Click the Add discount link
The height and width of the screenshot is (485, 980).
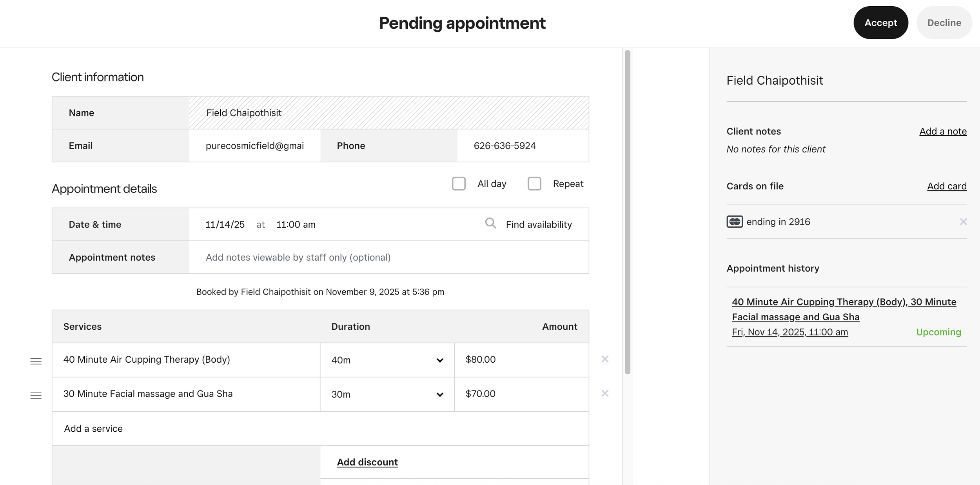pos(367,462)
